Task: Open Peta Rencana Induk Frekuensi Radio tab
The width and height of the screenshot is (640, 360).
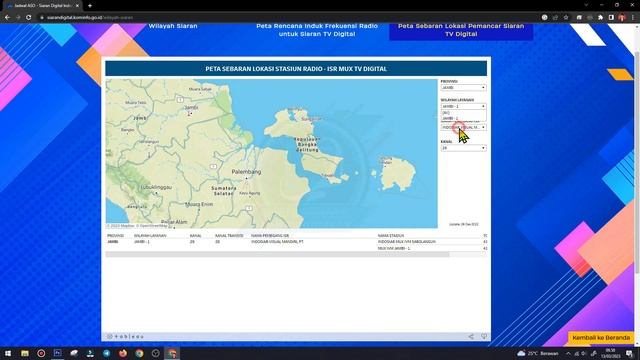Action: [x=317, y=30]
